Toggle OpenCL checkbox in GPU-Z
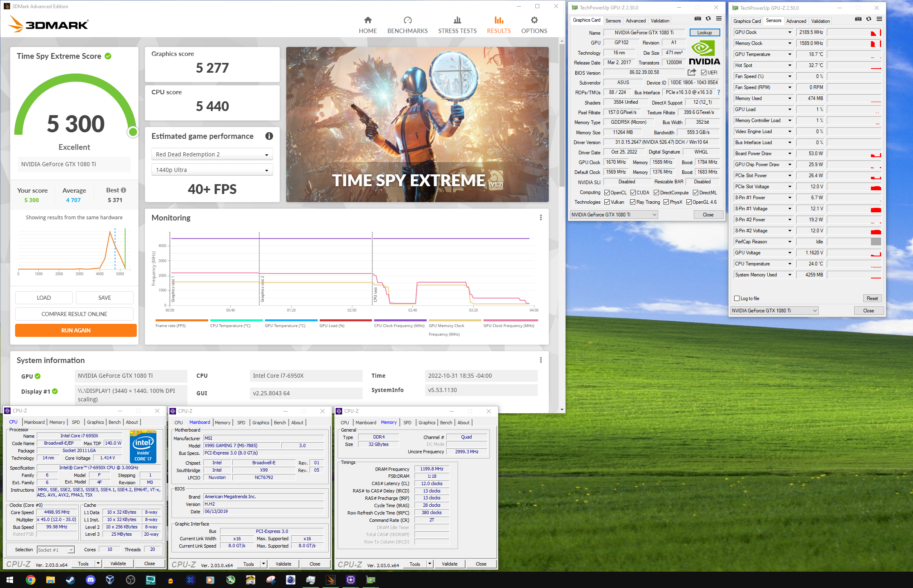 607,193
